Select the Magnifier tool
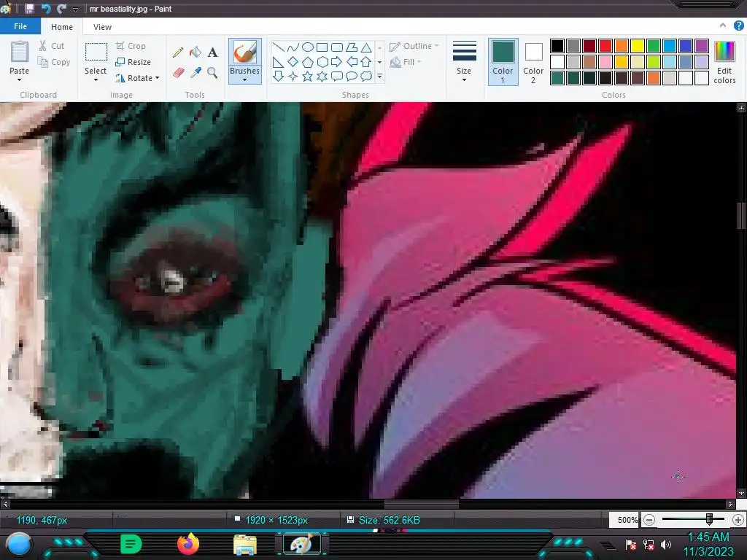Screen dimensions: 747x560 (x=212, y=72)
